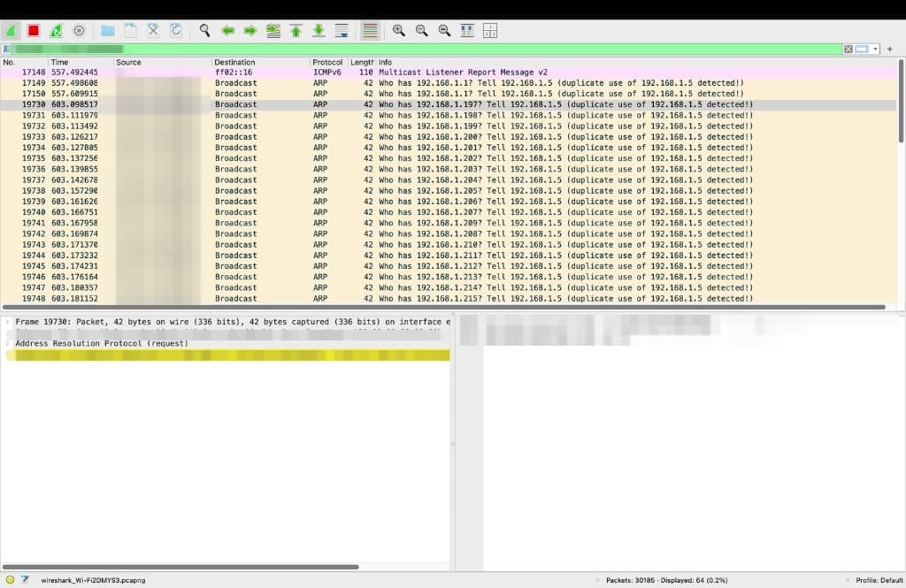Select packet 19736 asking for 192.168.1.203
The width and height of the screenshot is (906, 588).
[x=449, y=169]
